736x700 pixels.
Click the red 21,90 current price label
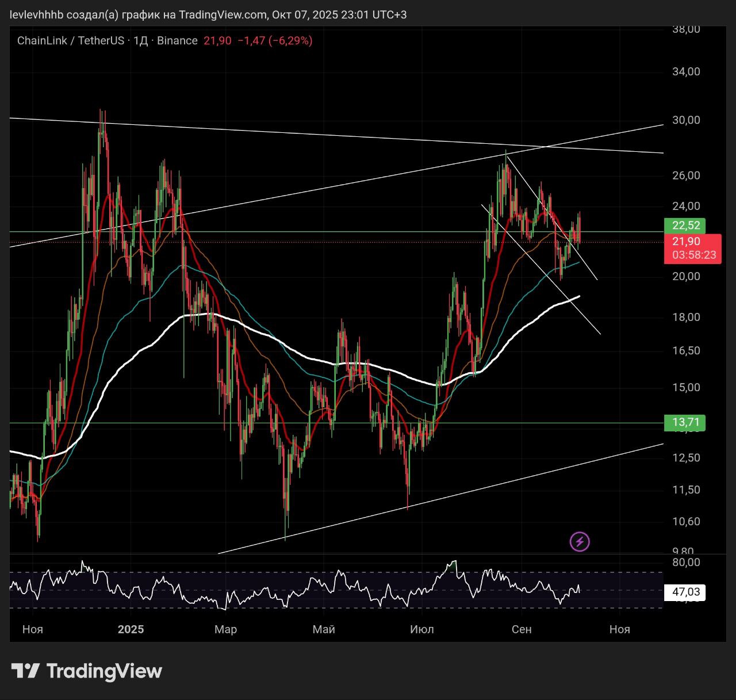click(x=686, y=242)
